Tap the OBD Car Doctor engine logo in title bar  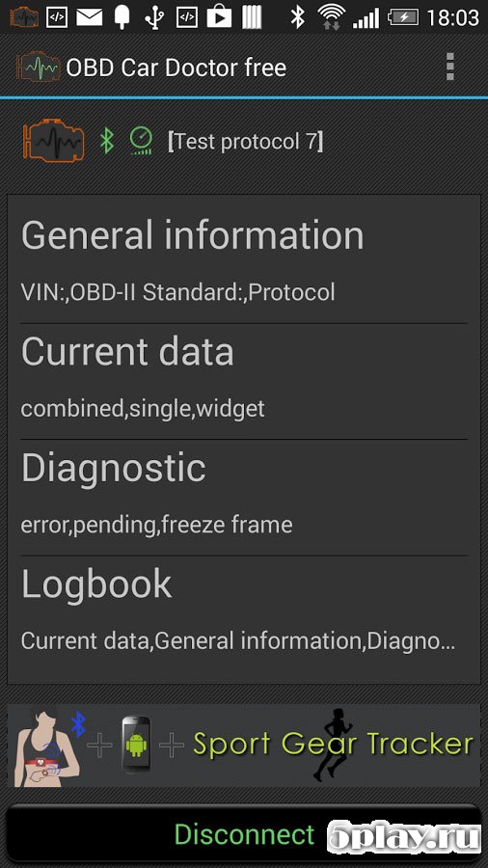click(x=39, y=68)
